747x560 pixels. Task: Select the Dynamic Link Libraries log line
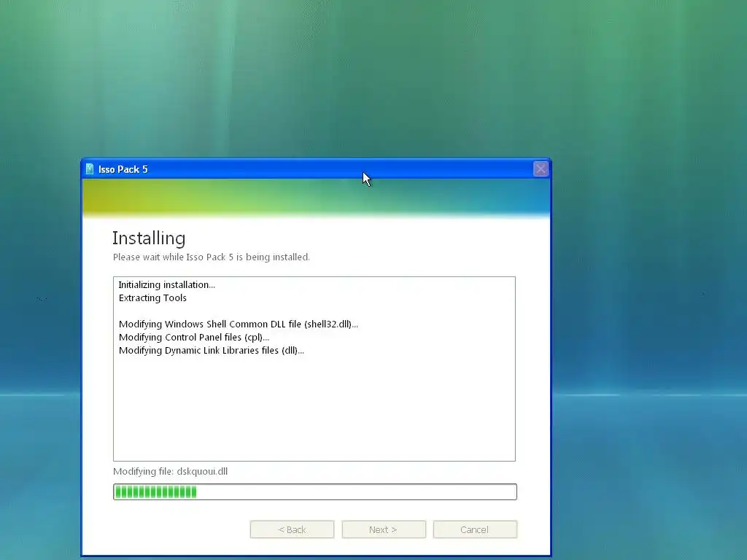211,351
